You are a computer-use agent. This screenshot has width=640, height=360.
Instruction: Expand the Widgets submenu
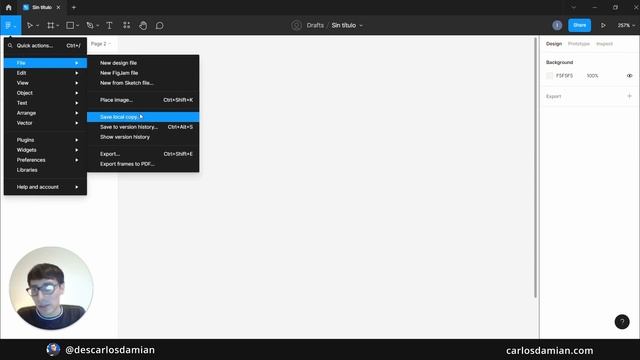tap(45, 150)
